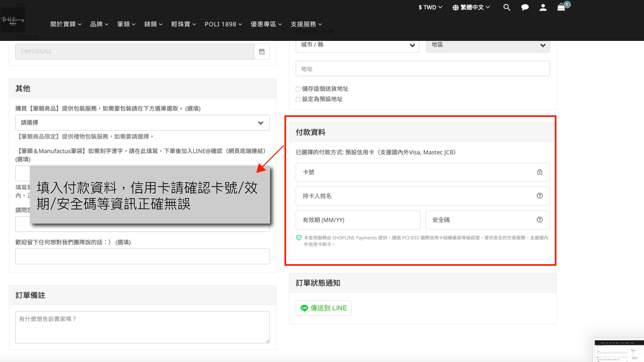The width and height of the screenshot is (644, 362).
Task: Open the chat bubble icon
Action: [525, 7]
